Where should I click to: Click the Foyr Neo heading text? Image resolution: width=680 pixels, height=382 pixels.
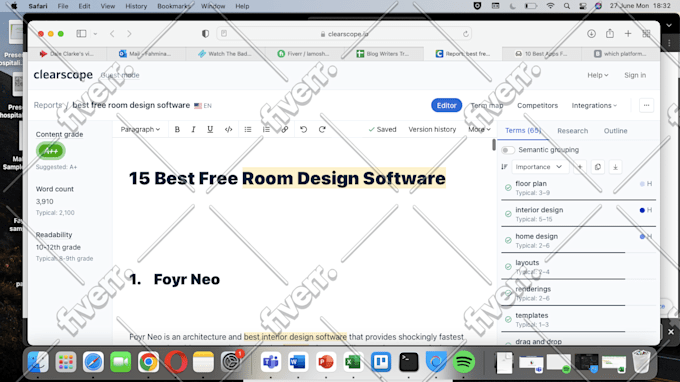click(x=186, y=279)
